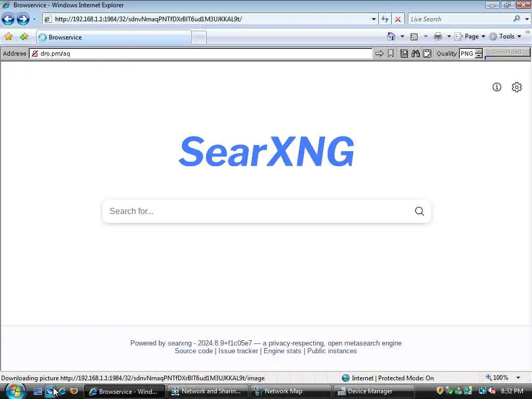Stop loading with the red X button
532x399 pixels.
point(397,19)
